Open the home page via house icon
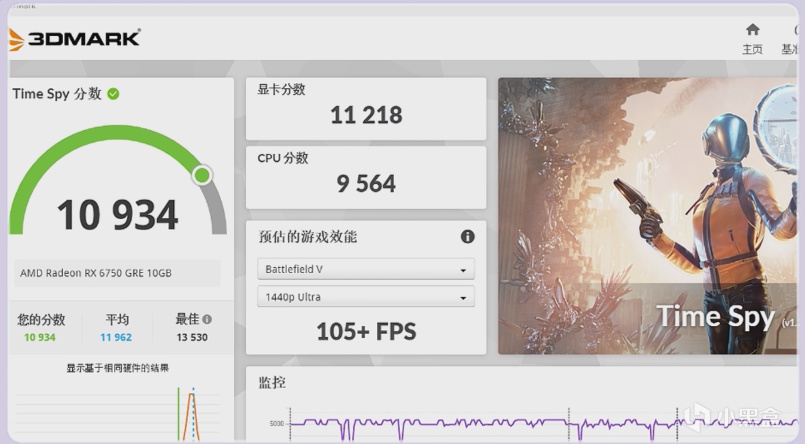The width and height of the screenshot is (805, 444). [x=753, y=29]
